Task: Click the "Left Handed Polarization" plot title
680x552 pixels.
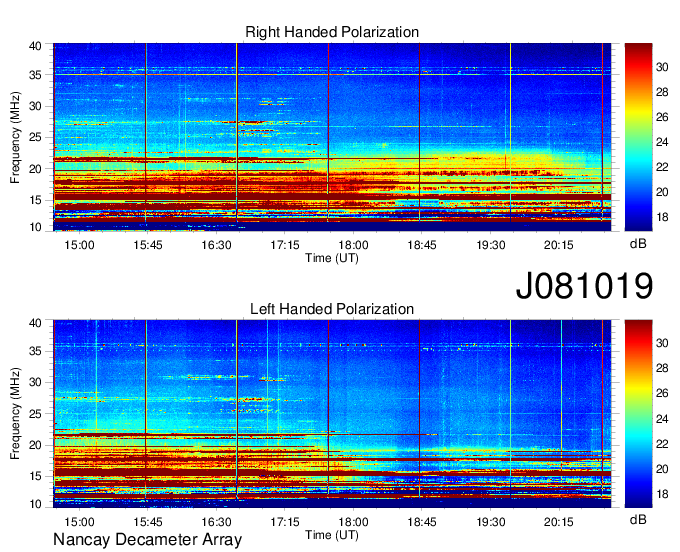Action: pyautogui.click(x=332, y=309)
